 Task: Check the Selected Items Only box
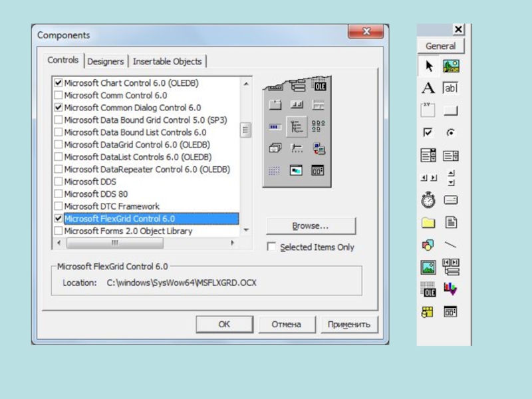click(x=271, y=247)
